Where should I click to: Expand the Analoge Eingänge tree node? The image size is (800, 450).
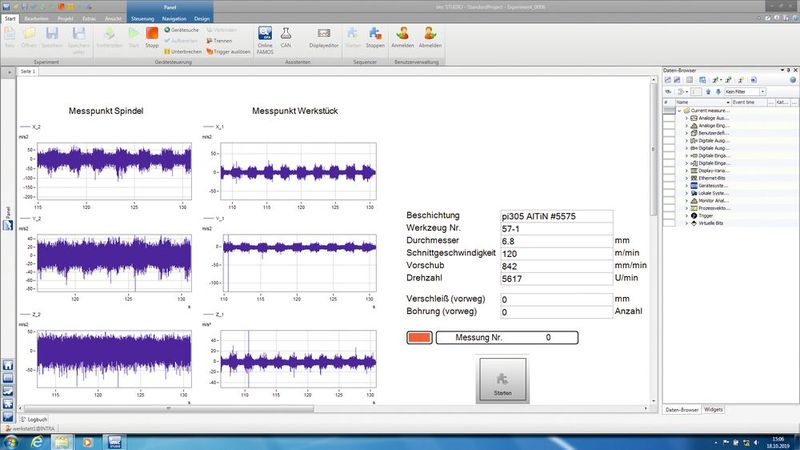[x=686, y=127]
